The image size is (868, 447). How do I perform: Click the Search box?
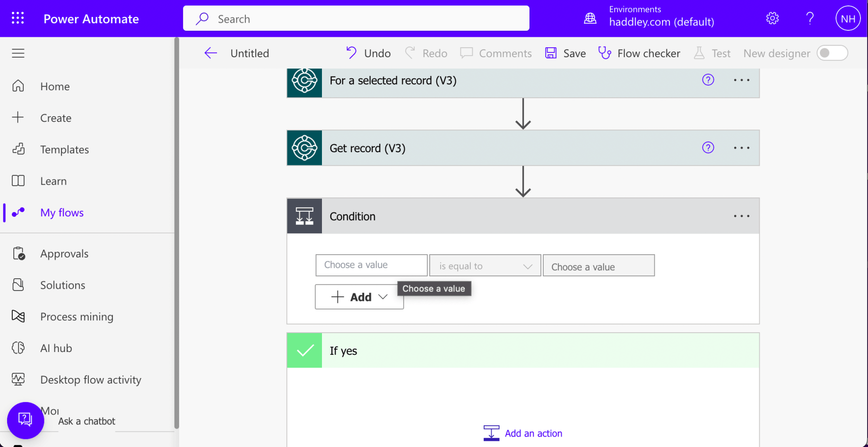(x=356, y=19)
